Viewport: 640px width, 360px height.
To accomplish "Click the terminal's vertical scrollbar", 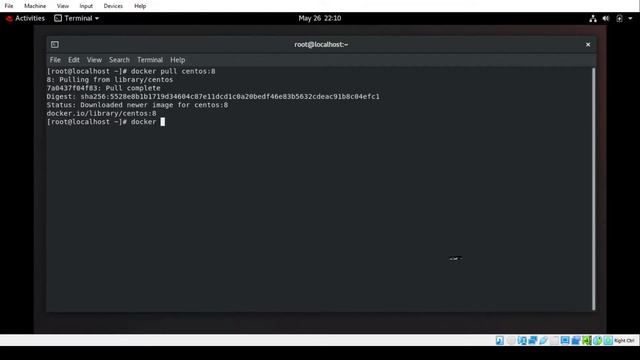I will [593, 189].
